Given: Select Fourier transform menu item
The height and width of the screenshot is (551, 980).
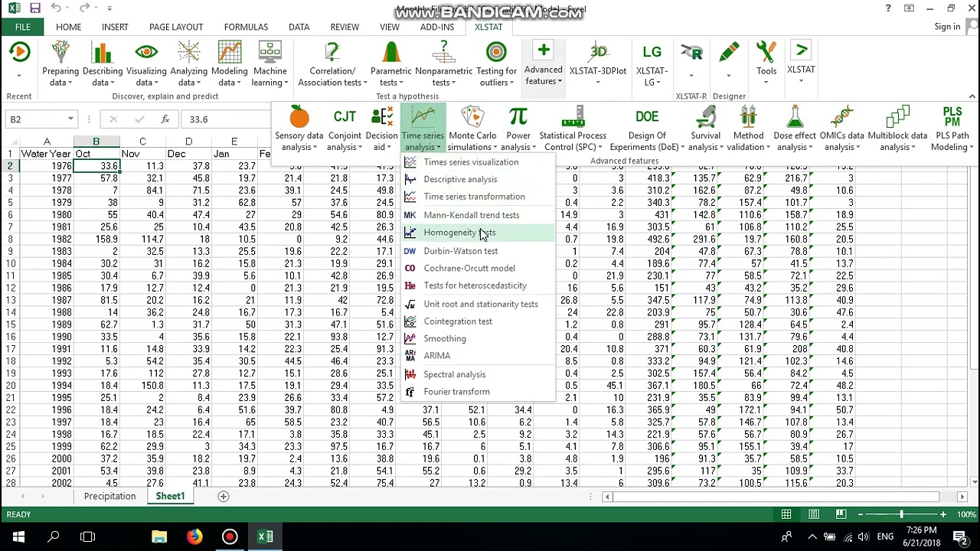Looking at the screenshot, I should click(478, 392).
